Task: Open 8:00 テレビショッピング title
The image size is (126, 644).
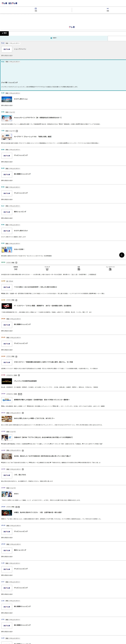Action: pos(21,155)
